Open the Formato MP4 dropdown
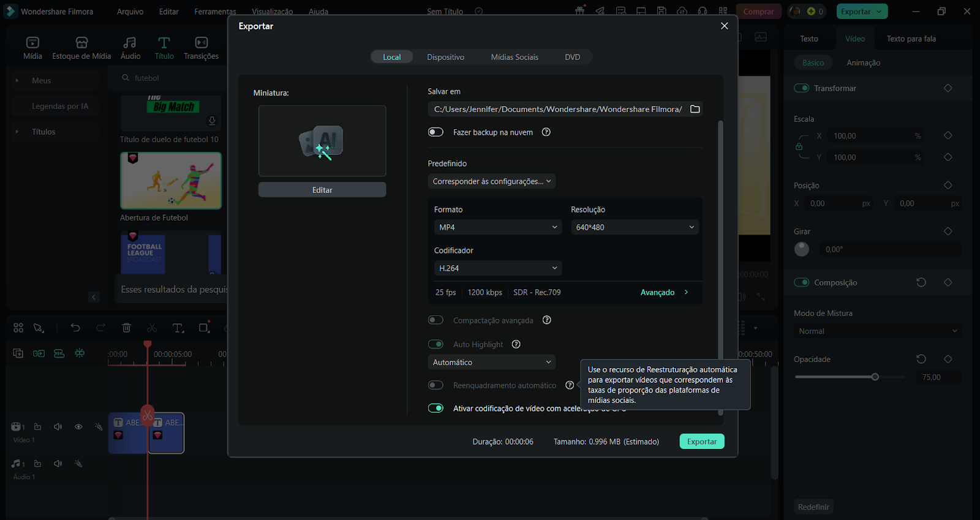980x520 pixels. [498, 227]
